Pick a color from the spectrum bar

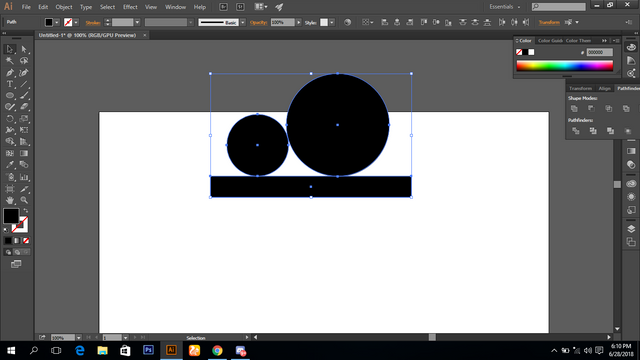[x=564, y=66]
